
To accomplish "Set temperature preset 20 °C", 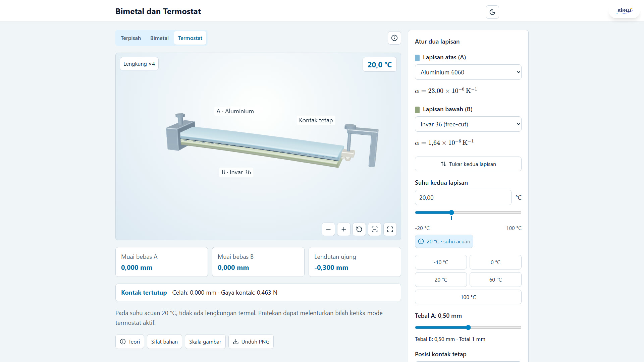I will pyautogui.click(x=441, y=280).
